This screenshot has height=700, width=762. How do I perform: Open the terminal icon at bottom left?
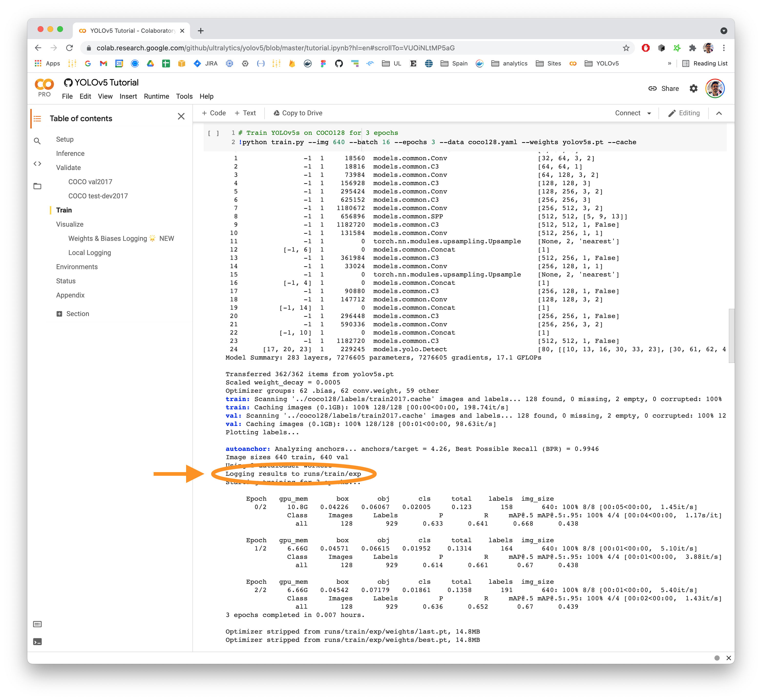[37, 642]
